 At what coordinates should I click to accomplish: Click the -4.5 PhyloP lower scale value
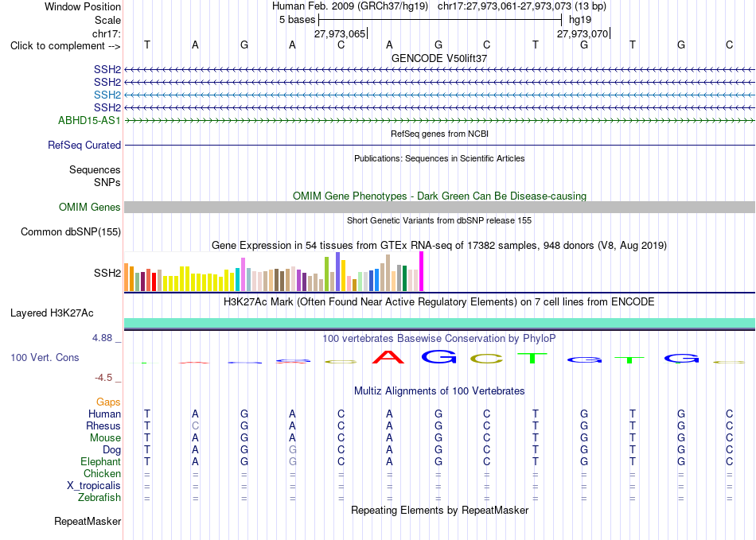tap(103, 377)
